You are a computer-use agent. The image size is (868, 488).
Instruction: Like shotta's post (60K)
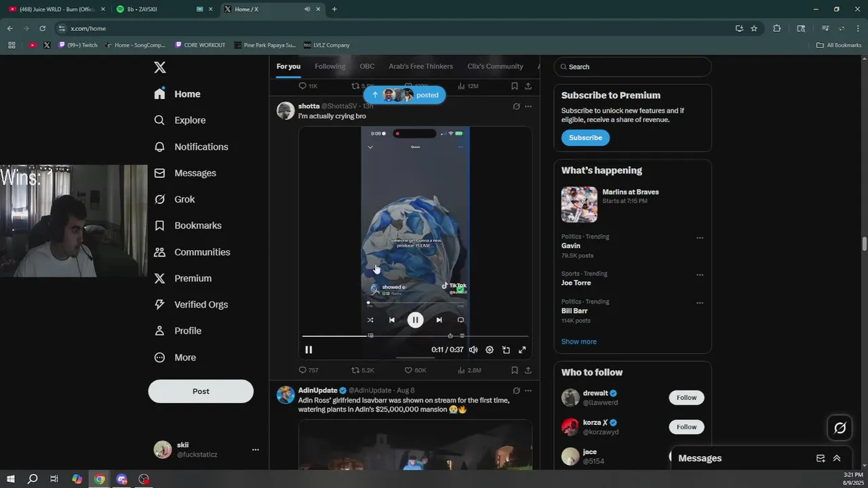(x=415, y=370)
